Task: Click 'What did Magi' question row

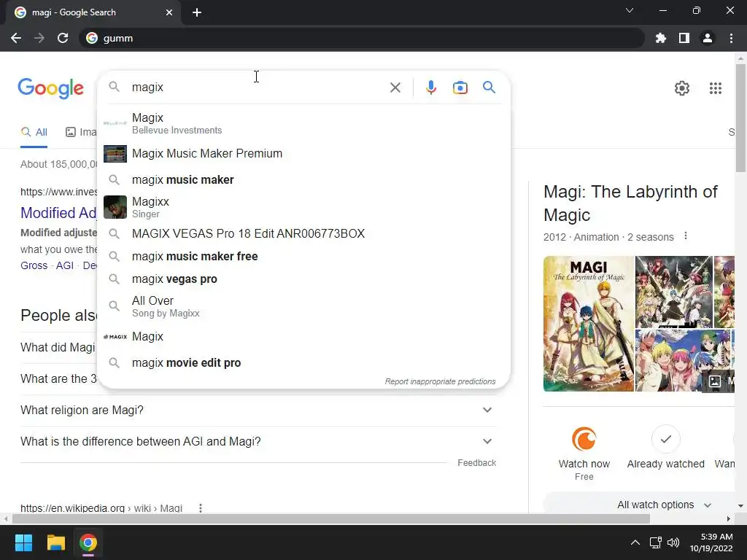Action: 58,348
